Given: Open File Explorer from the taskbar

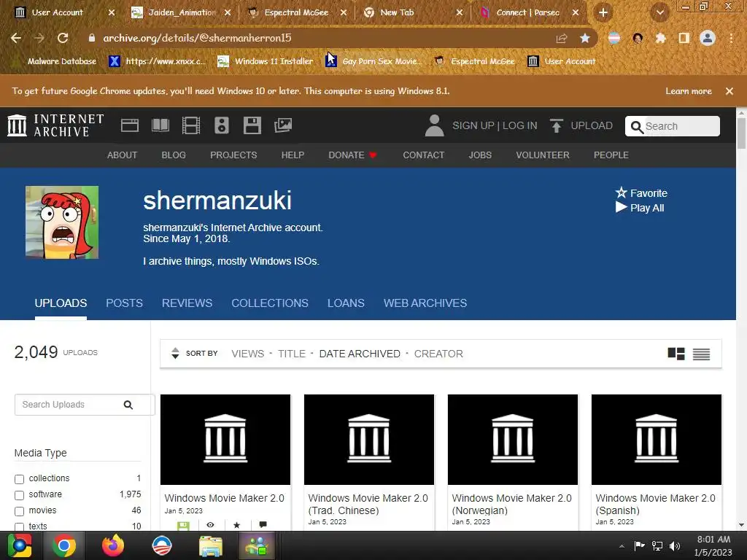Looking at the screenshot, I should tap(210, 545).
